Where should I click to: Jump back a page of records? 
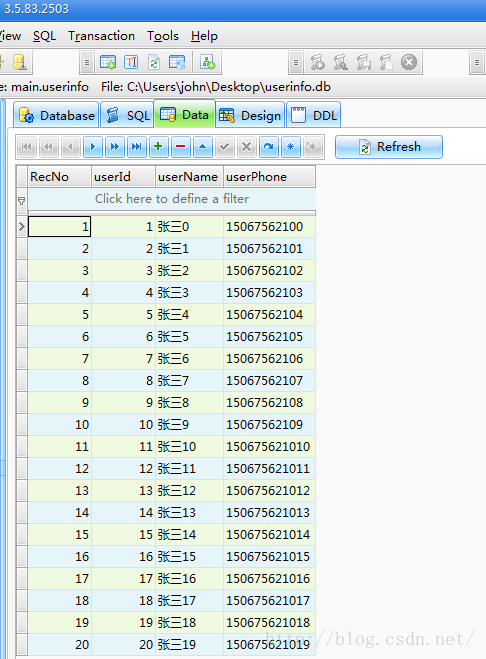click(49, 147)
